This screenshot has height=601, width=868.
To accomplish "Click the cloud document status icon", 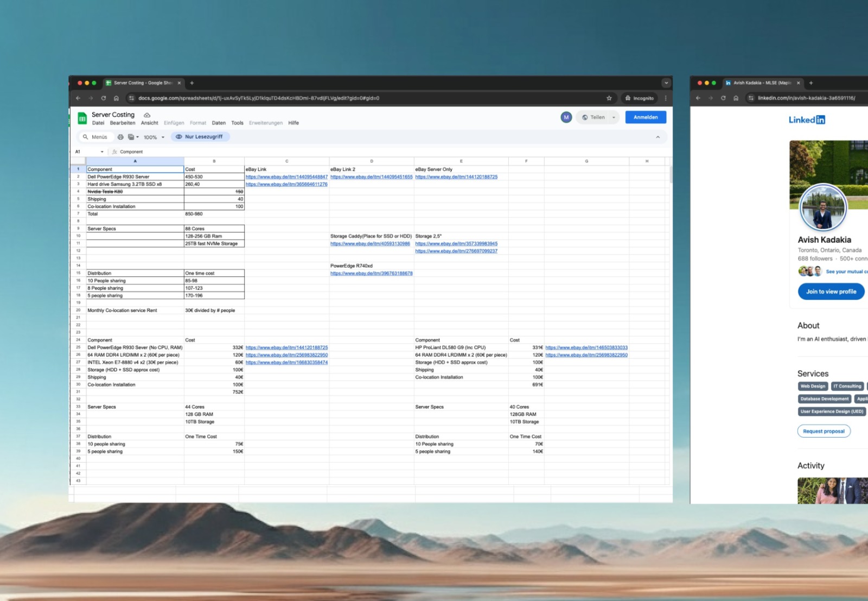I will point(147,115).
